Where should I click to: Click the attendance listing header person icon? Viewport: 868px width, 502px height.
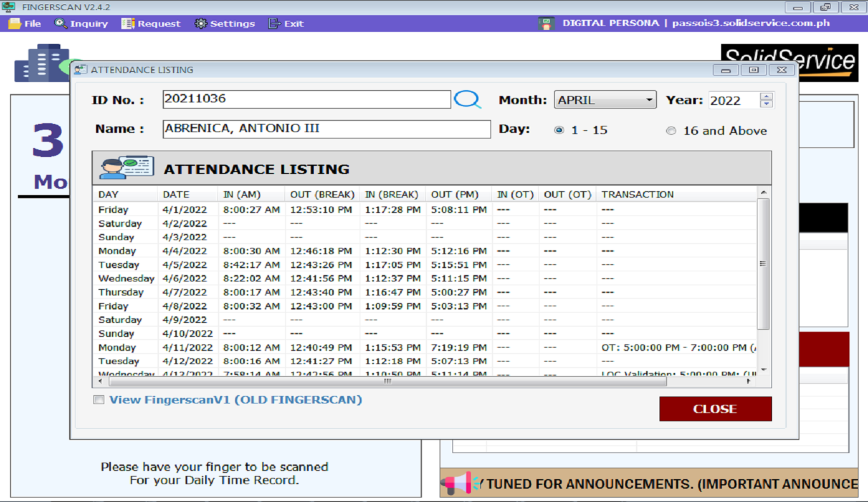click(126, 168)
